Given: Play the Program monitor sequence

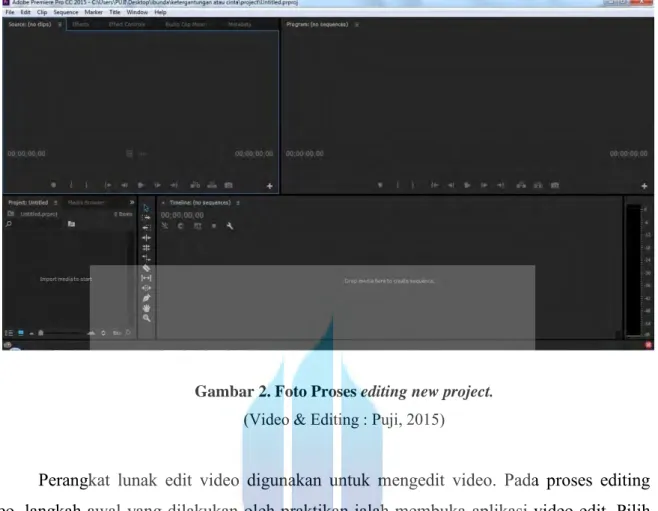Looking at the screenshot, I should tap(467, 185).
